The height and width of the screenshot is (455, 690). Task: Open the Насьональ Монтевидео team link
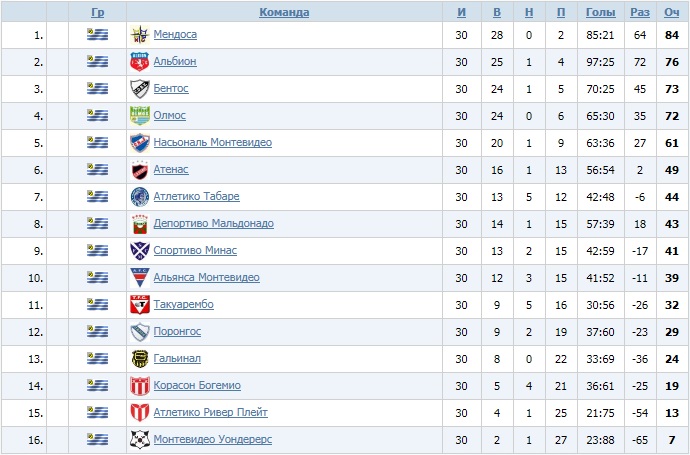212,143
